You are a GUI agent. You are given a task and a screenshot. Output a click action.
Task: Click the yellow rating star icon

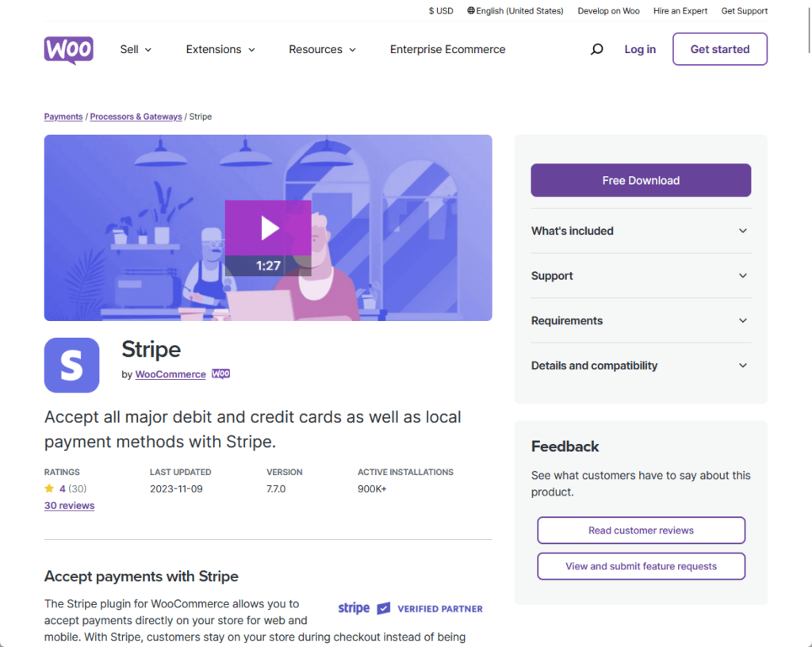pyautogui.click(x=49, y=488)
